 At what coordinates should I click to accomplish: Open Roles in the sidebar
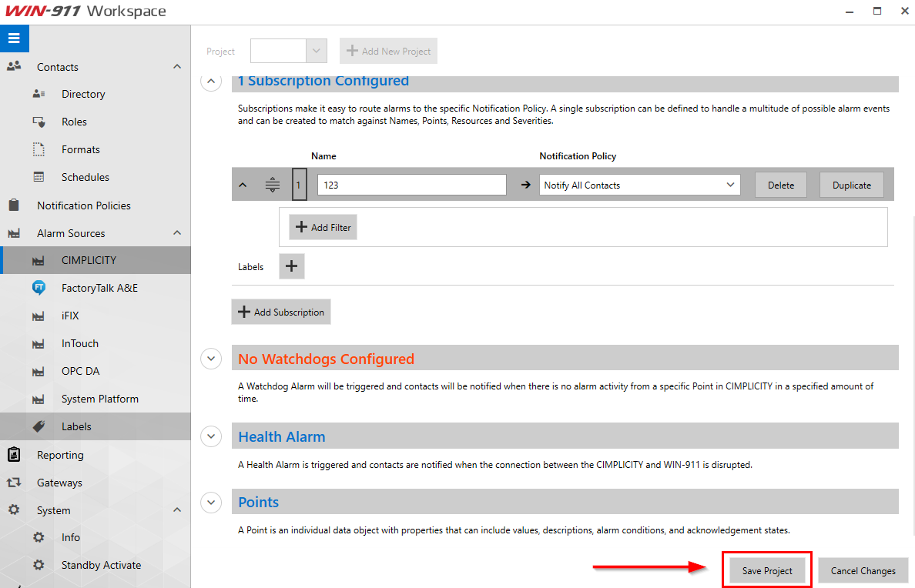74,122
